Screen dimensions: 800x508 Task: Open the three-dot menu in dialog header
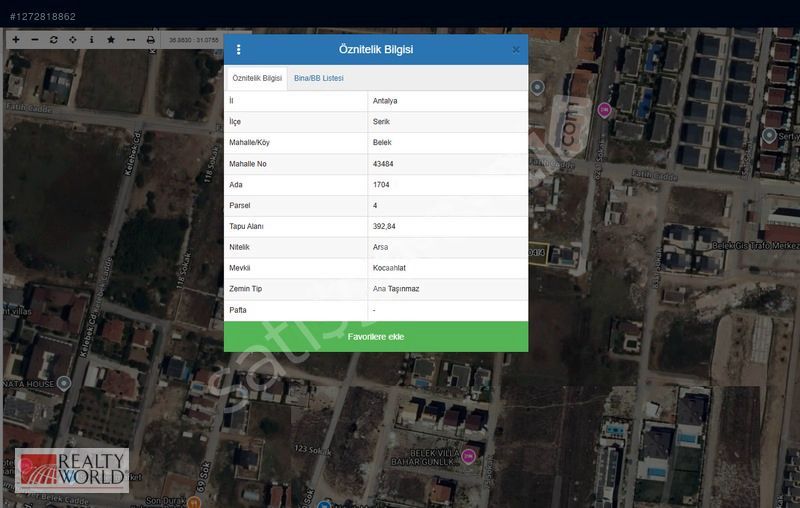[x=238, y=49]
